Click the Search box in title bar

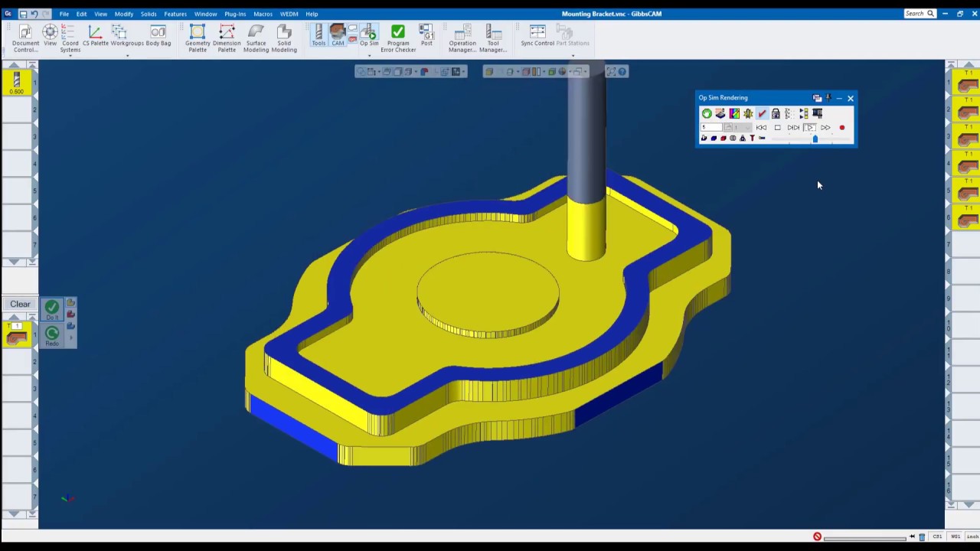(920, 13)
